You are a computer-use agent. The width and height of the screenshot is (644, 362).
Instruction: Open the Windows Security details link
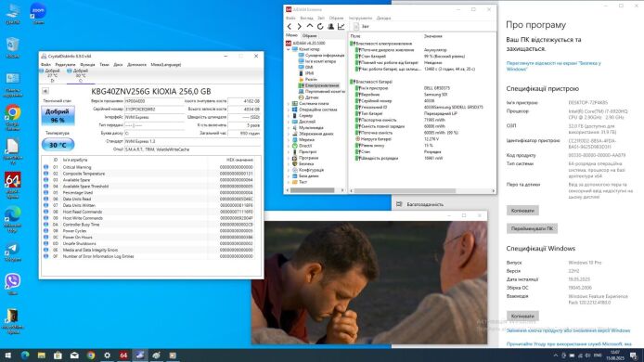point(553,66)
